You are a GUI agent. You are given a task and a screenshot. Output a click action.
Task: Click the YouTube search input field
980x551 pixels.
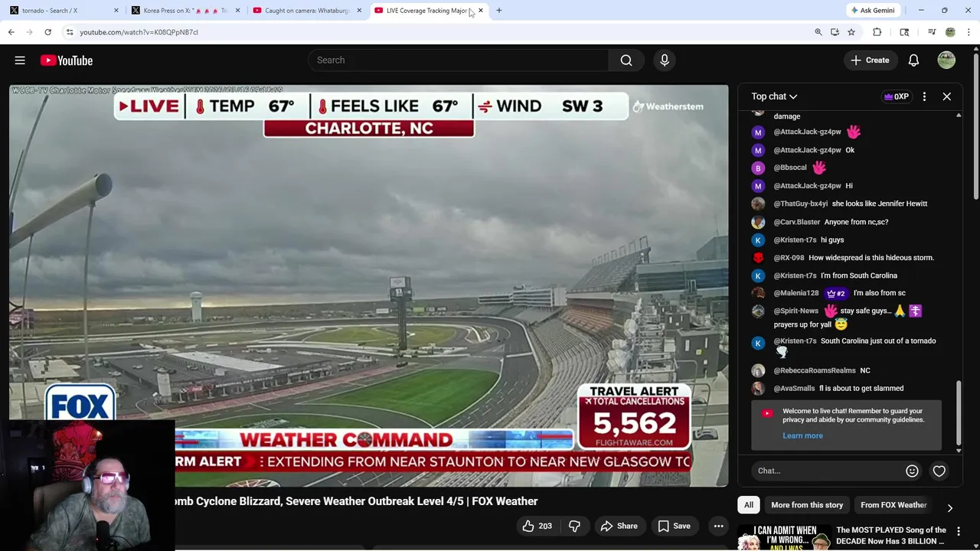click(x=459, y=60)
